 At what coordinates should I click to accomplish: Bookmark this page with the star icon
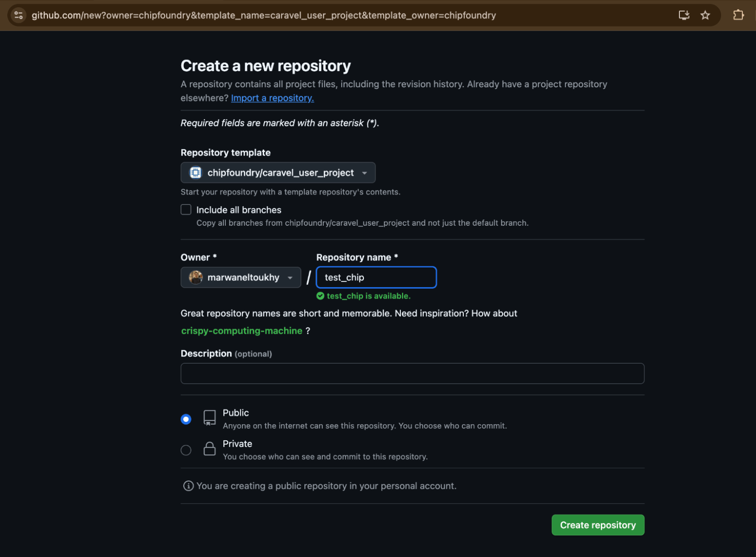[x=705, y=15]
